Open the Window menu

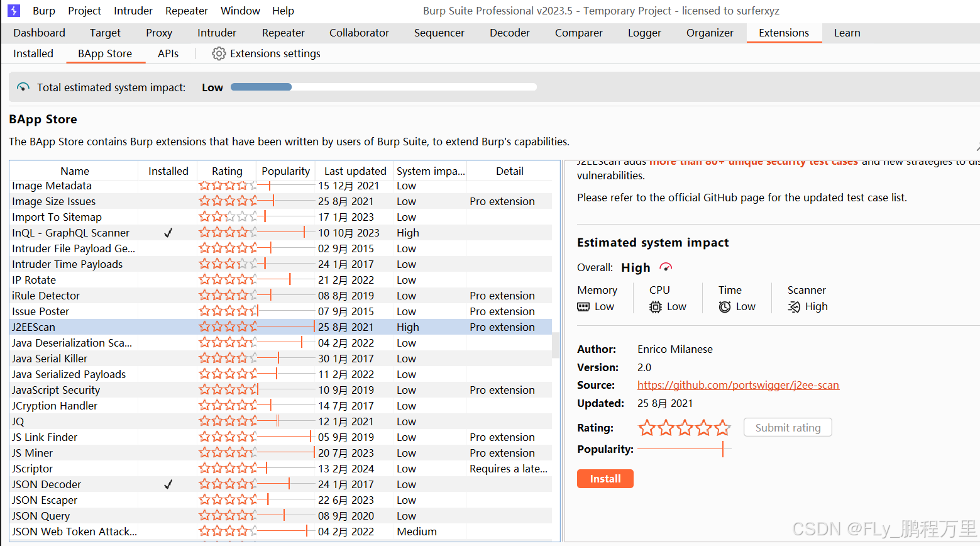(240, 11)
